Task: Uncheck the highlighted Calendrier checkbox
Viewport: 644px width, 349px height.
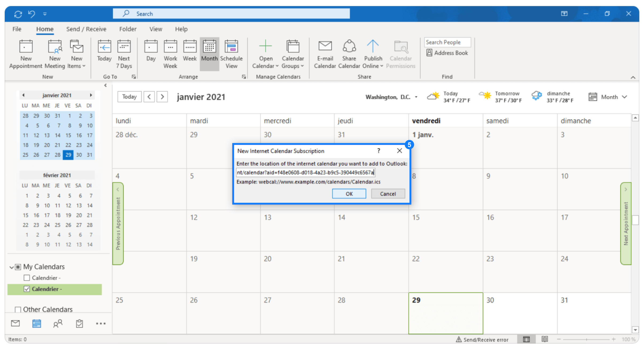Action: point(27,289)
